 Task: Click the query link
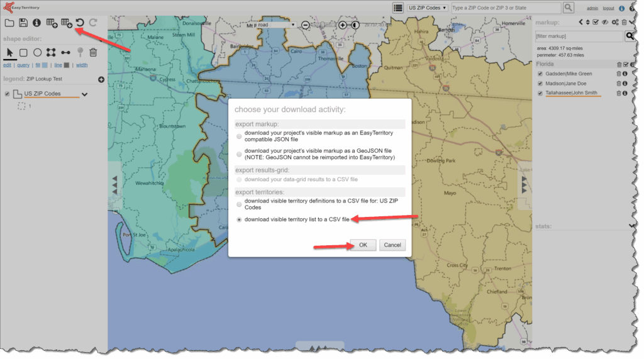[x=23, y=65]
